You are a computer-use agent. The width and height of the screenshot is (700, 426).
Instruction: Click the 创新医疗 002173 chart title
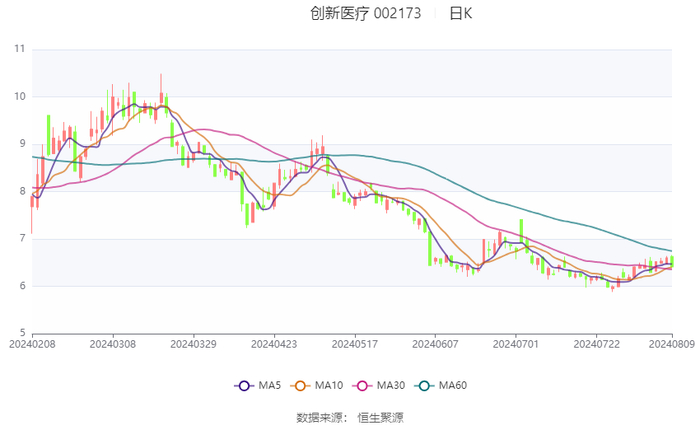point(365,14)
